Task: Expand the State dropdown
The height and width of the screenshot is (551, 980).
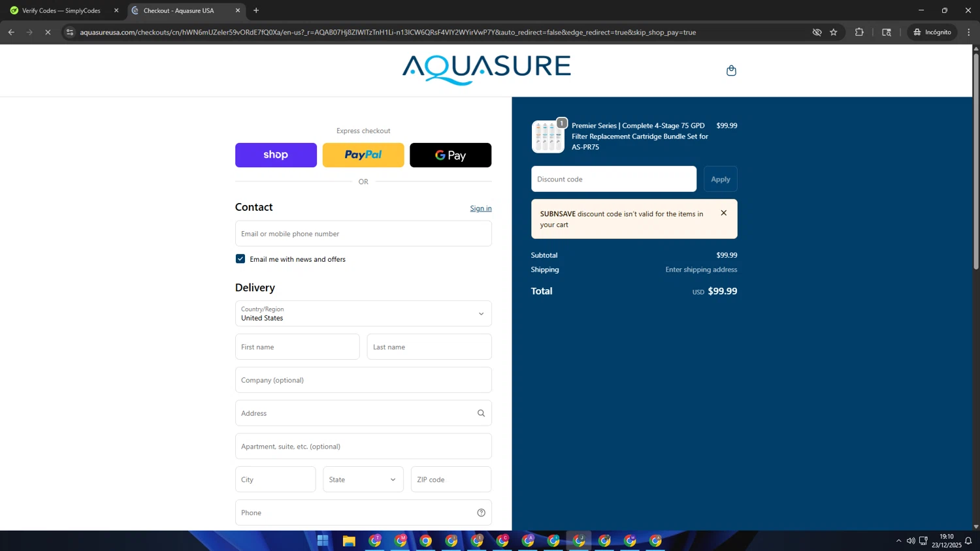Action: click(363, 479)
